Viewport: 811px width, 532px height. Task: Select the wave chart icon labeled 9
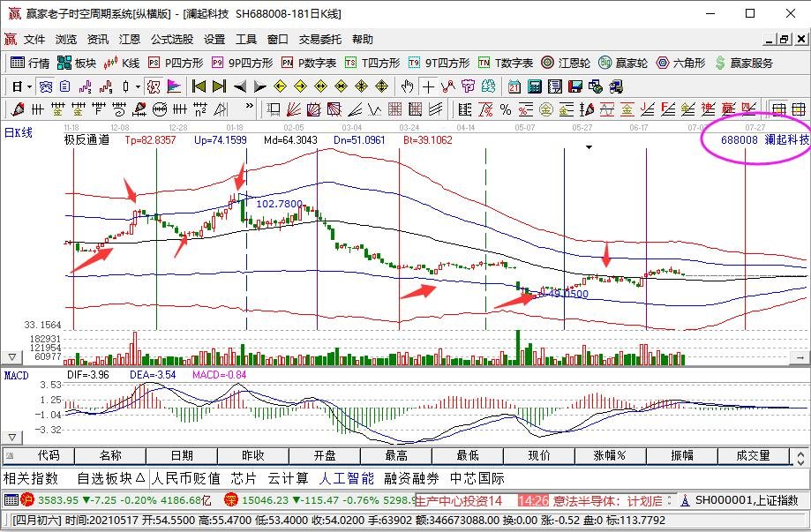point(106,86)
